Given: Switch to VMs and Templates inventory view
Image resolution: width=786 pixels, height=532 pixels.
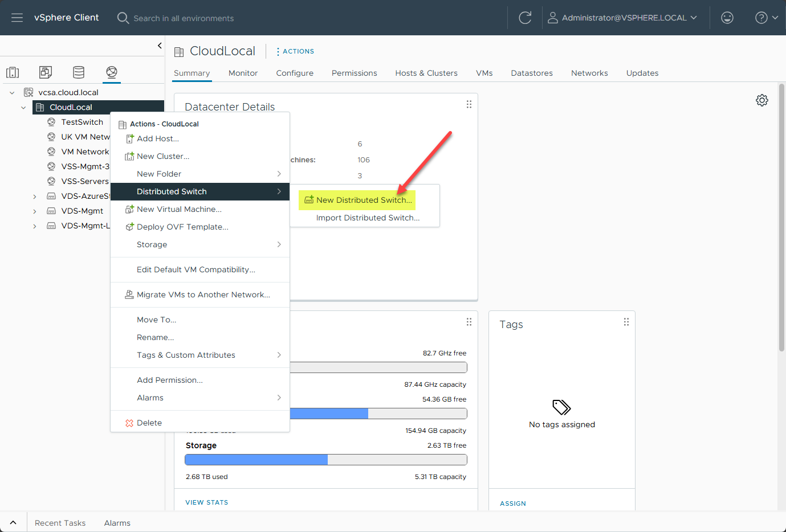Looking at the screenshot, I should coord(46,72).
